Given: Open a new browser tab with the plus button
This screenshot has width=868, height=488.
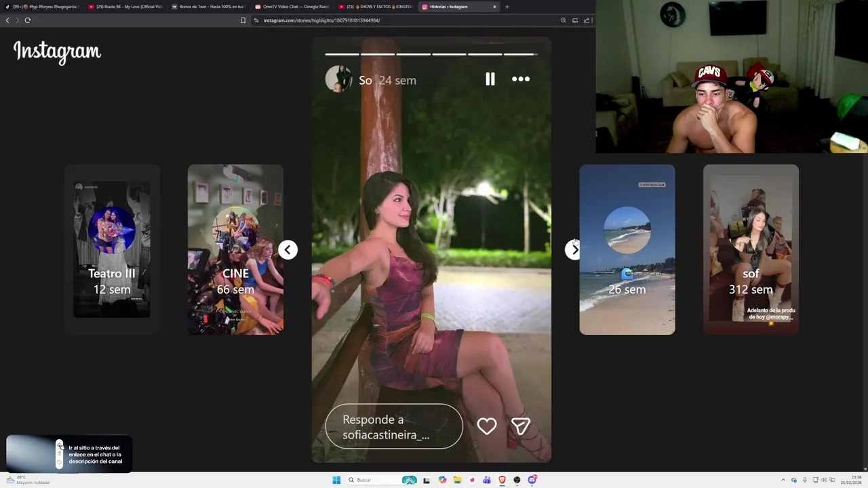Looking at the screenshot, I should [507, 7].
